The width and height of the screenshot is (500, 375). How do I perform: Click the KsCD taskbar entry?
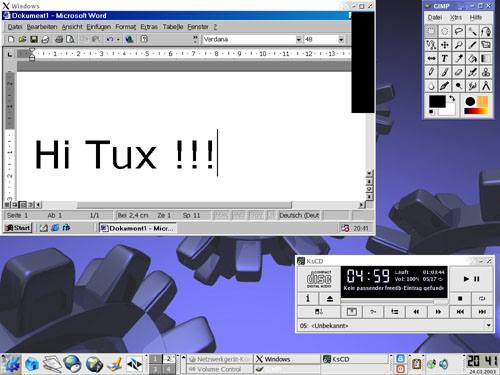354,359
